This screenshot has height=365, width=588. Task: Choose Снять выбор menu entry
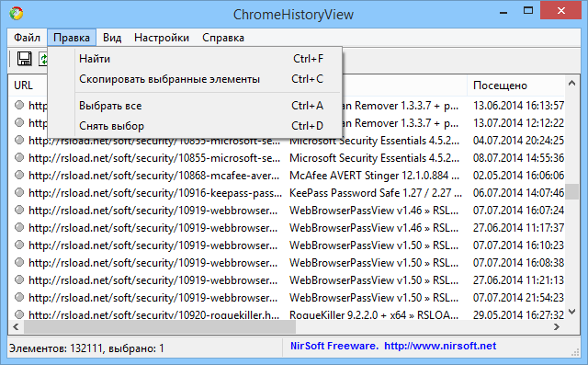point(195,126)
